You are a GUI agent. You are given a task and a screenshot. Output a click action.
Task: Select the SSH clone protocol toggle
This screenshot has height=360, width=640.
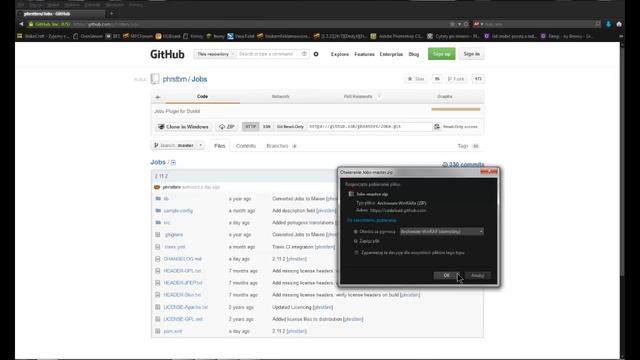point(267,127)
